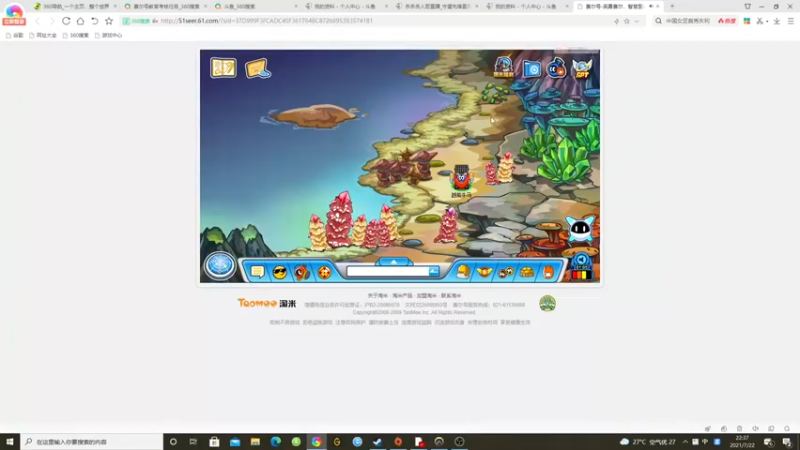This screenshot has height=450, width=800.
Task: Open the Windows Start menu
Action: 10,442
